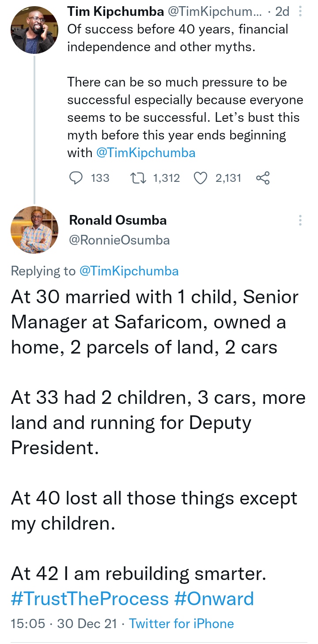Open Ronald Osumba's profile picture

coord(34,230)
